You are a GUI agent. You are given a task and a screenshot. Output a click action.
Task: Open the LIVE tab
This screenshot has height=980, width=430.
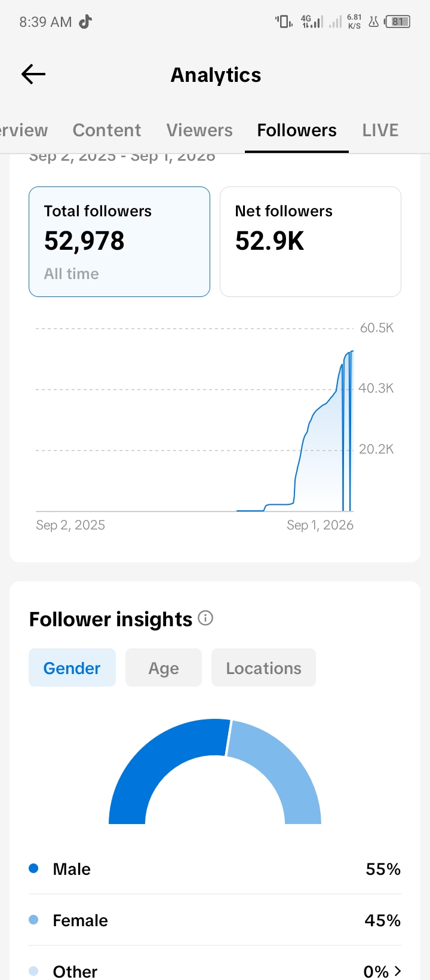(x=380, y=130)
